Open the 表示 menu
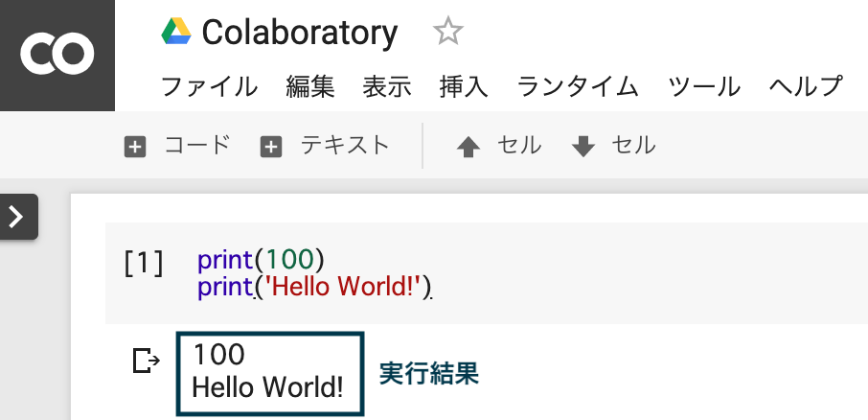The image size is (868, 420). [x=387, y=87]
